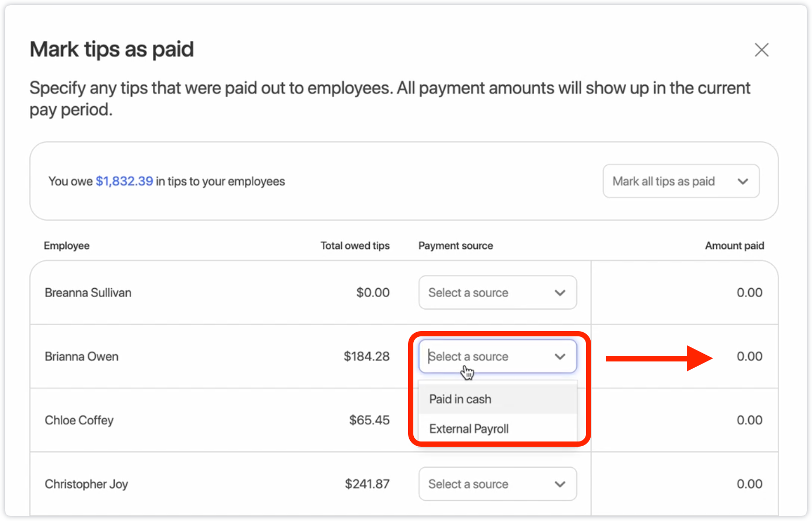Click the chevron arrow in Brianna Owen's source selector
The width and height of the screenshot is (812, 521).
[x=560, y=357]
